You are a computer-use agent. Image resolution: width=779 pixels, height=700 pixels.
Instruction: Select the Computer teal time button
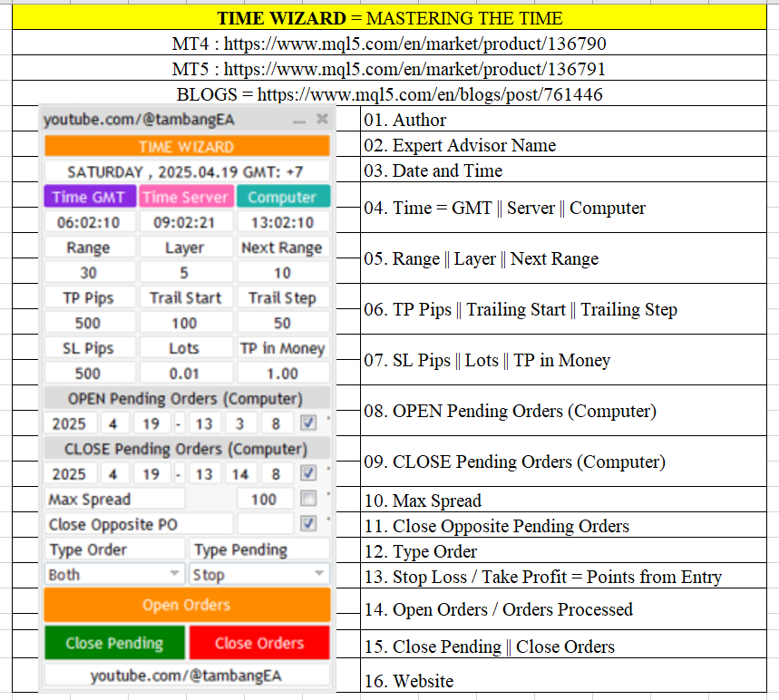pyautogui.click(x=283, y=197)
